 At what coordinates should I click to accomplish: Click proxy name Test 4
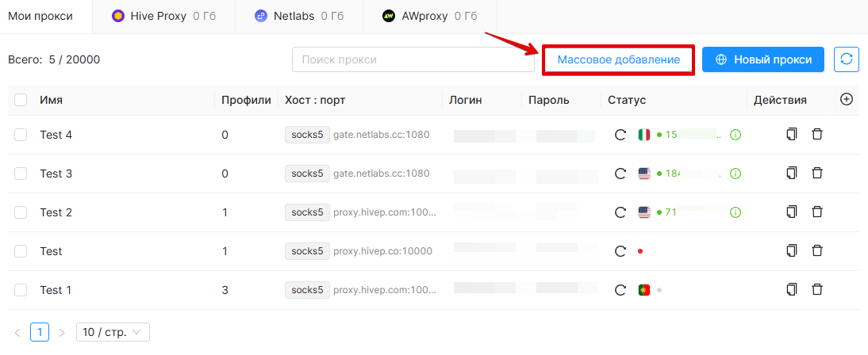(56, 135)
